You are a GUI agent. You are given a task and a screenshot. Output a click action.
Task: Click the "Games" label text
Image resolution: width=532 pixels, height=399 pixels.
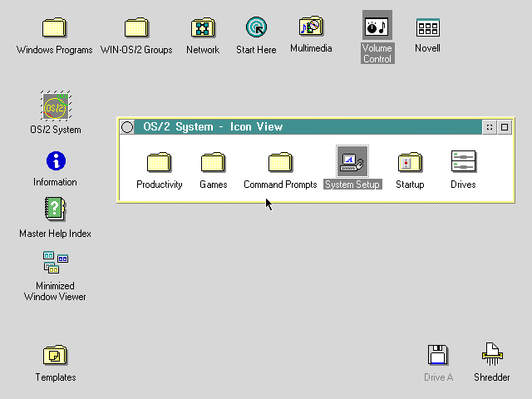213,185
